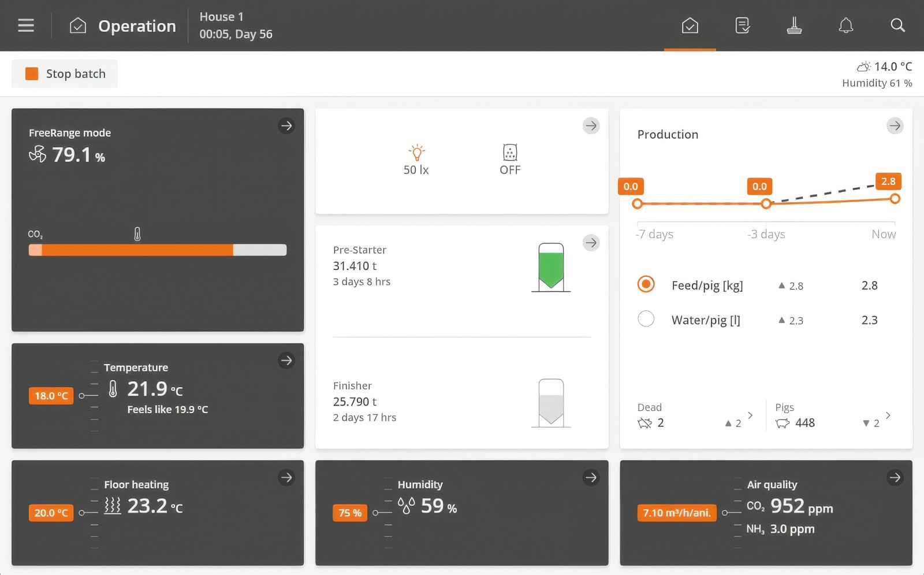Click the CO₂ 952 ppm reading

pos(789,506)
